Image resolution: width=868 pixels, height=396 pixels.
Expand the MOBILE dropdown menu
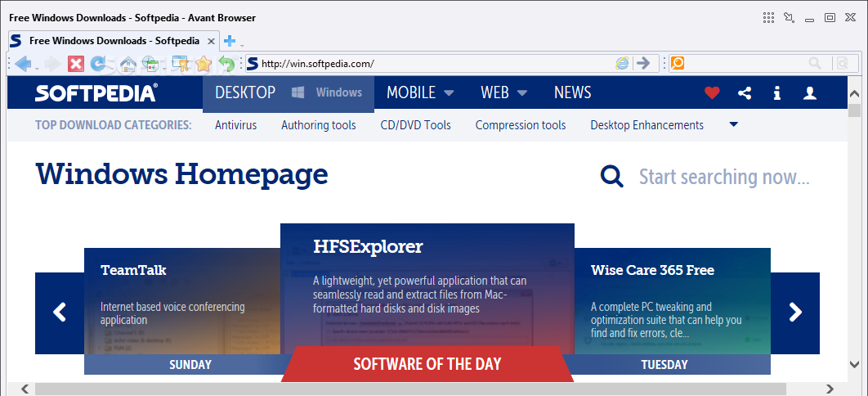tap(449, 93)
